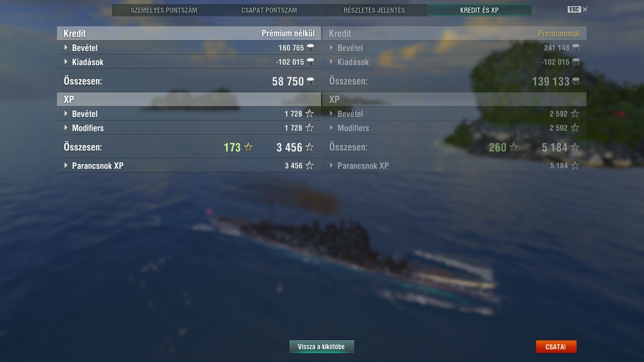The height and width of the screenshot is (362, 644).
Task: Click the star icon beside green 173 XP
Action: point(248,147)
